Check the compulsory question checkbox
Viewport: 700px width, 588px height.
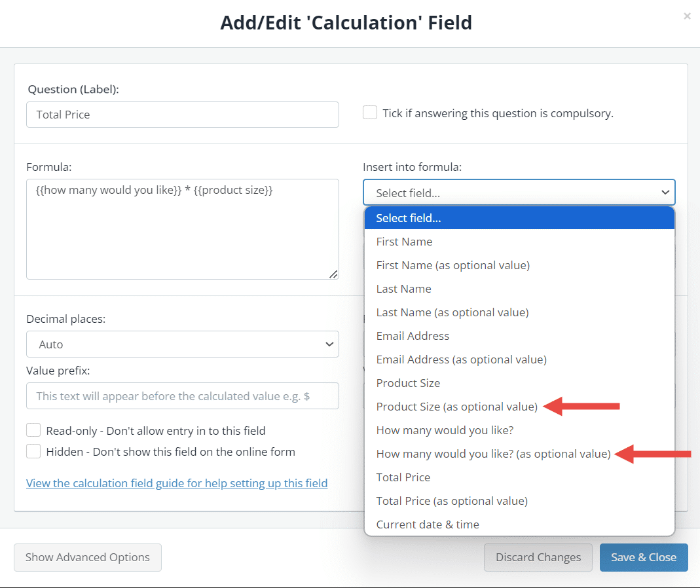tap(370, 113)
